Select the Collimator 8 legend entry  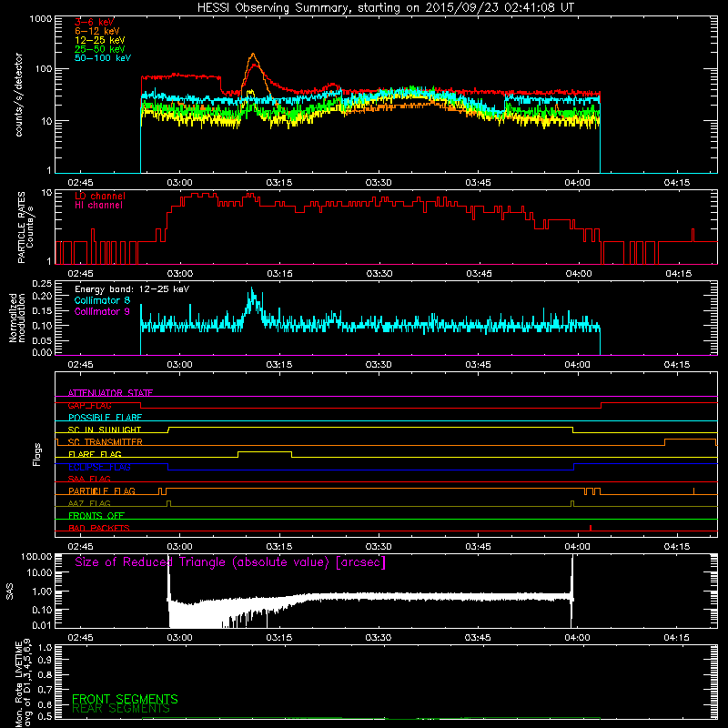click(x=102, y=300)
